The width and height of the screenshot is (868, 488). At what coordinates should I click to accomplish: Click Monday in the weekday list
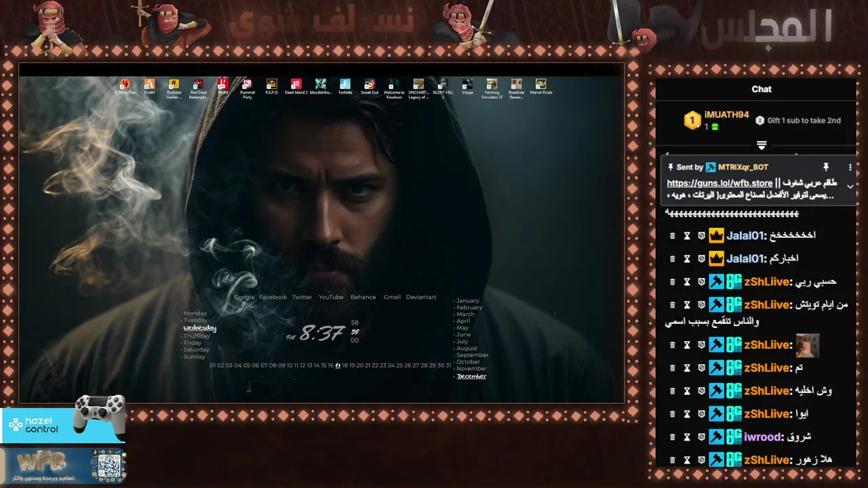195,313
